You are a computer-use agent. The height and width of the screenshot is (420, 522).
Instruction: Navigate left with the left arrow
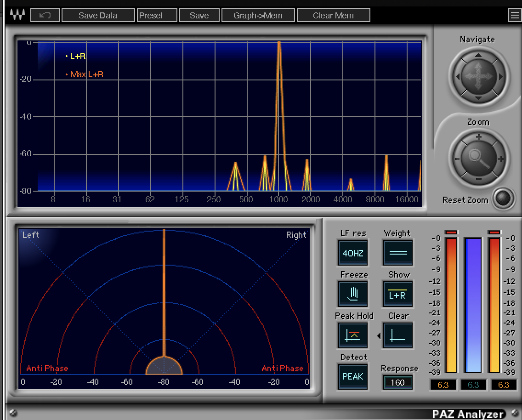[457, 77]
